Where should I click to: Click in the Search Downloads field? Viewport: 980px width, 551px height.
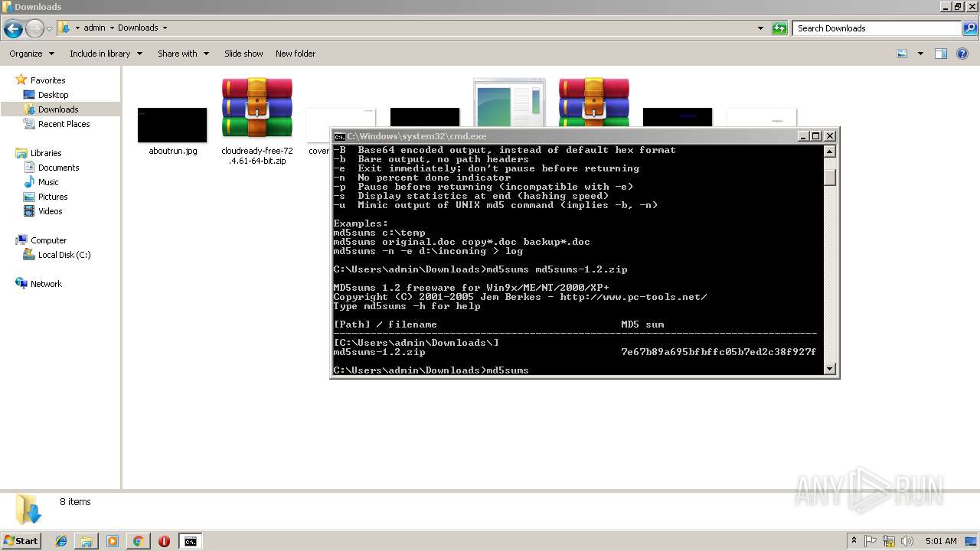pyautogui.click(x=877, y=28)
